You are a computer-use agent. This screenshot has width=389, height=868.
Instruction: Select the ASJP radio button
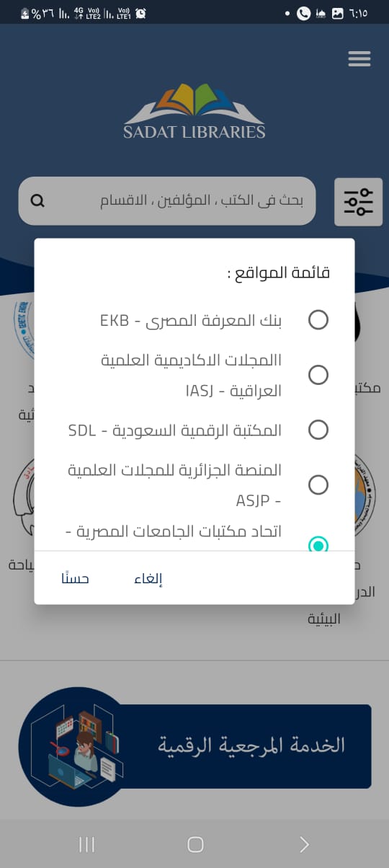coord(318,484)
